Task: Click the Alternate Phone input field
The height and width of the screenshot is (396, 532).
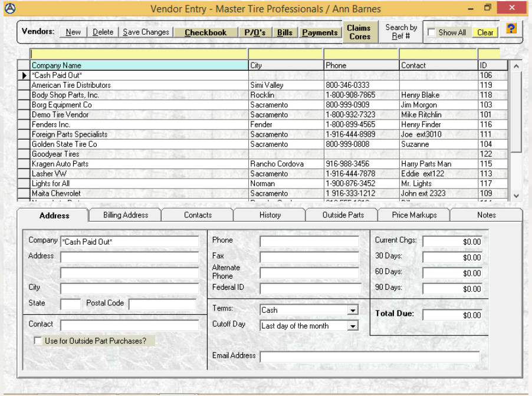Action: [310, 273]
